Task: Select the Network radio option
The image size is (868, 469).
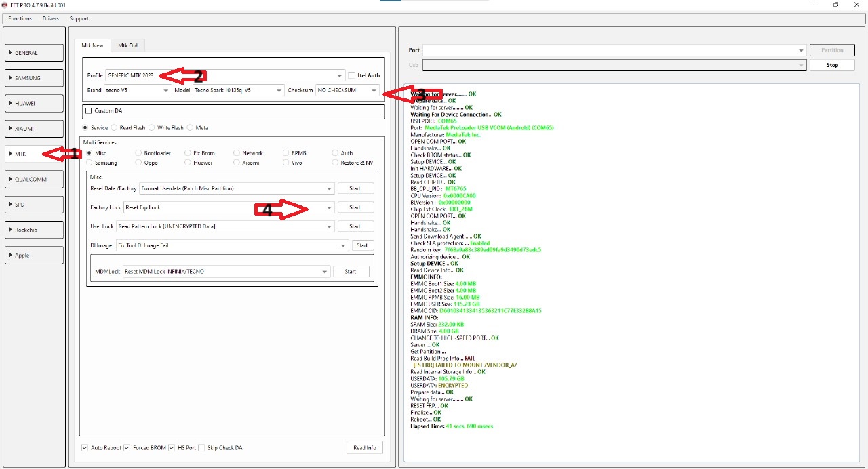Action: click(237, 153)
